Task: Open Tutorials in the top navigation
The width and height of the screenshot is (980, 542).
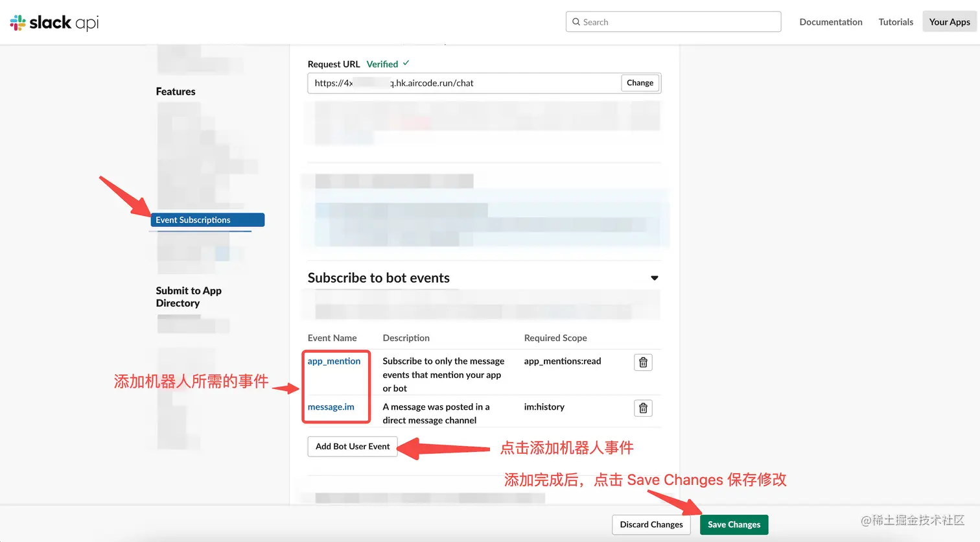Action: pyautogui.click(x=896, y=22)
